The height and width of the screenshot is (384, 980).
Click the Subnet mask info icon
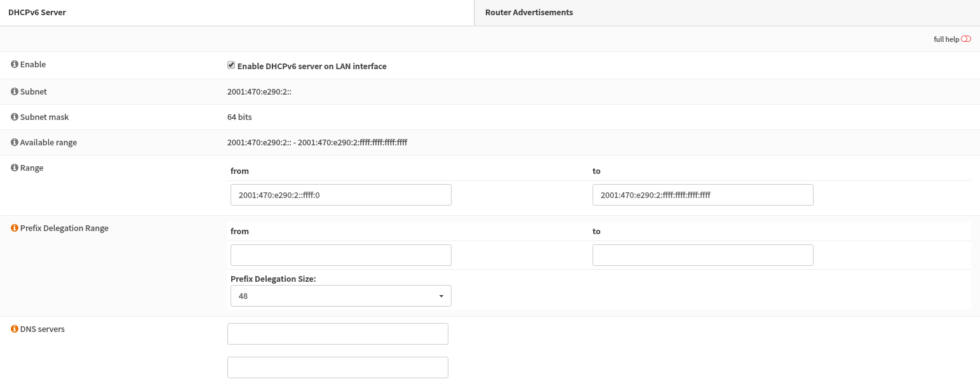pos(15,117)
